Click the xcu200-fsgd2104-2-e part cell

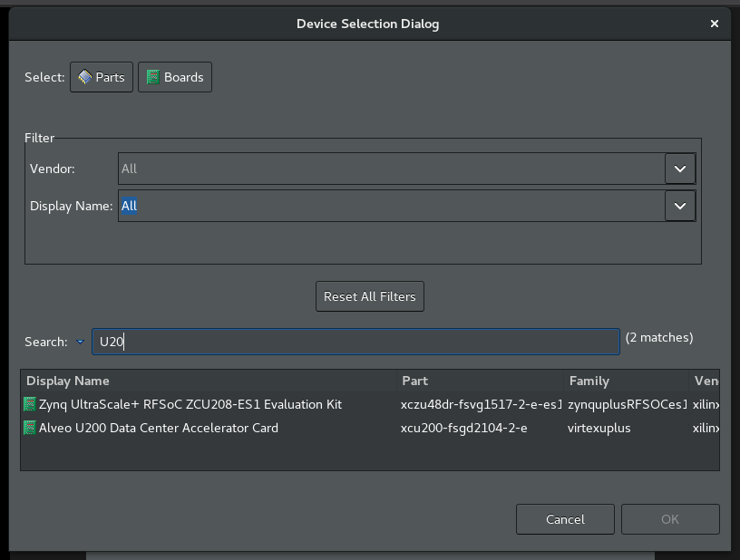click(x=464, y=428)
